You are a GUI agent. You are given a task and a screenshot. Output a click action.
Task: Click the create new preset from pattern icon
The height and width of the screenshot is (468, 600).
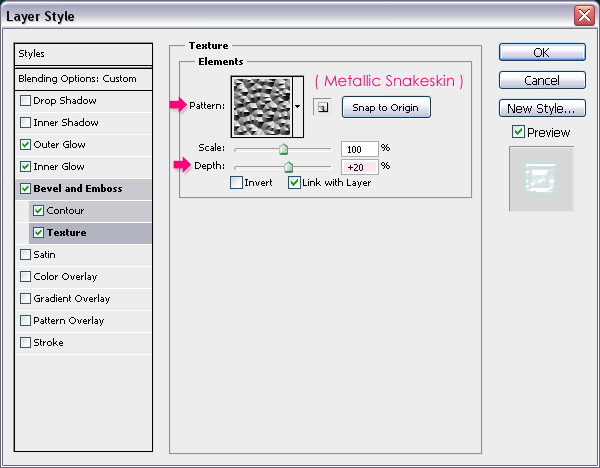pyautogui.click(x=323, y=107)
